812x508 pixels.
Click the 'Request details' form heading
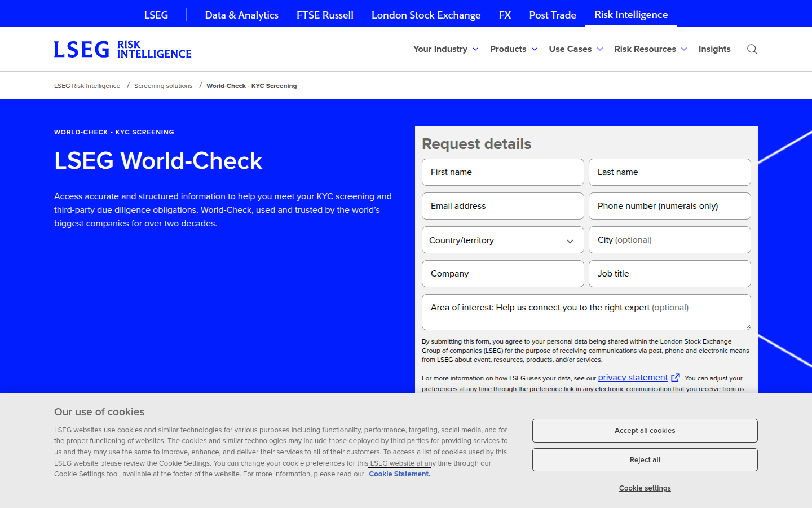pos(476,144)
